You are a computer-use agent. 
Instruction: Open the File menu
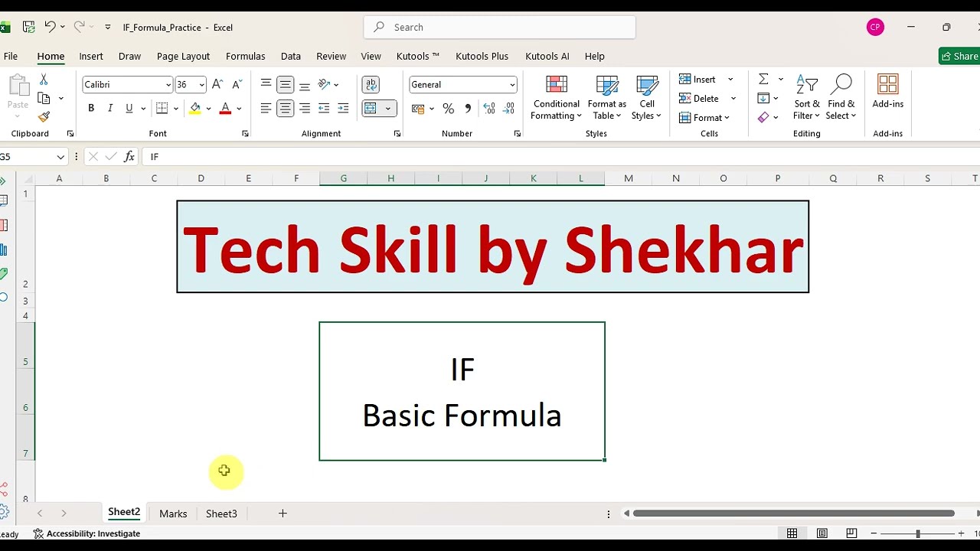point(11,56)
